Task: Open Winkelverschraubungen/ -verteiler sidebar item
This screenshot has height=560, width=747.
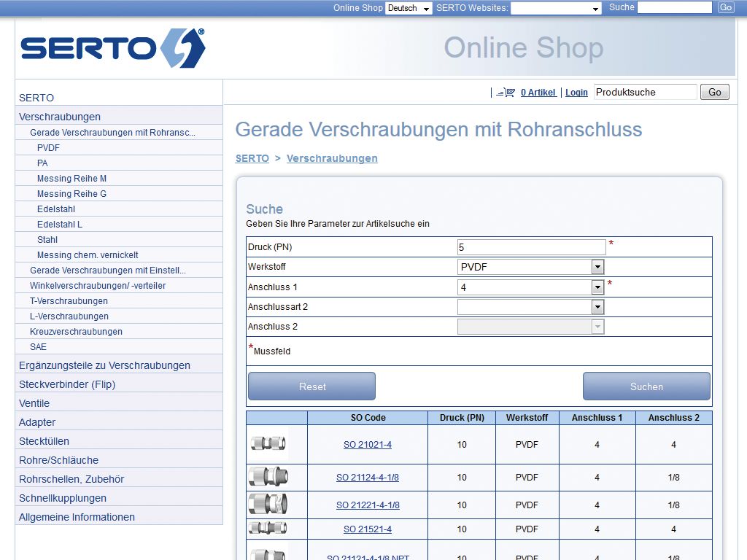Action: 119,285
